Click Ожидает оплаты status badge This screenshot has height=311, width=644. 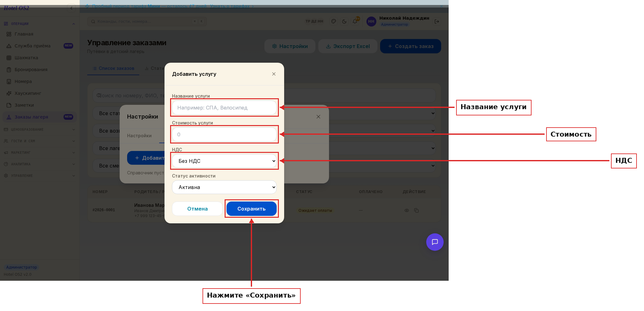315,211
